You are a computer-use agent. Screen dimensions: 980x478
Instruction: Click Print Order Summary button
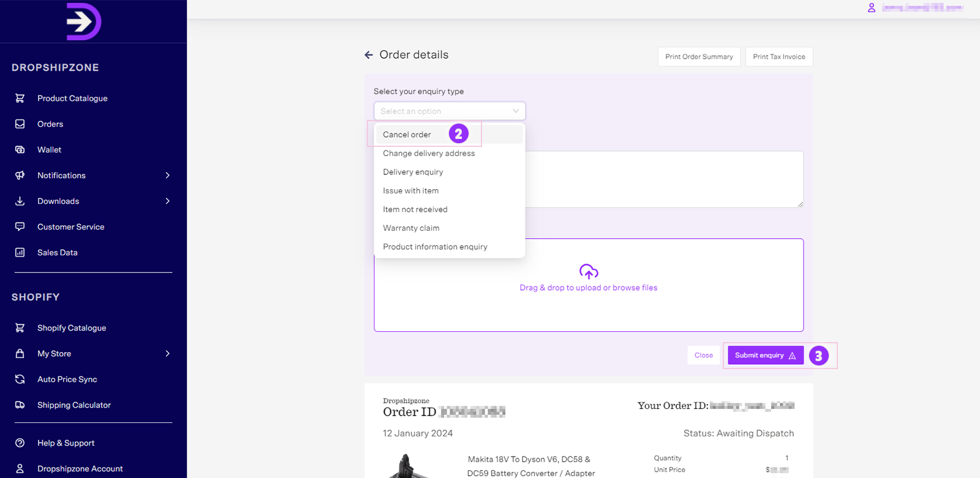699,56
